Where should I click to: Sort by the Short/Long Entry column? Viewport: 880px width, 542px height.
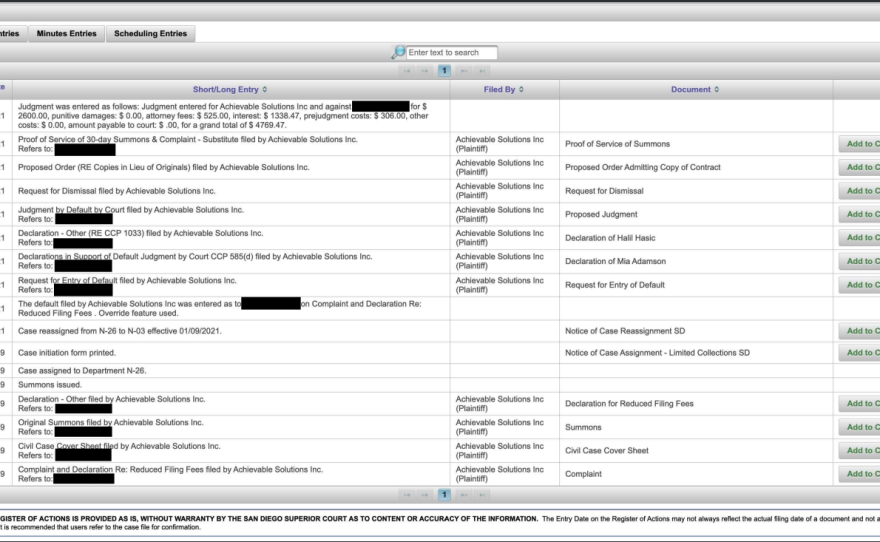(230, 90)
